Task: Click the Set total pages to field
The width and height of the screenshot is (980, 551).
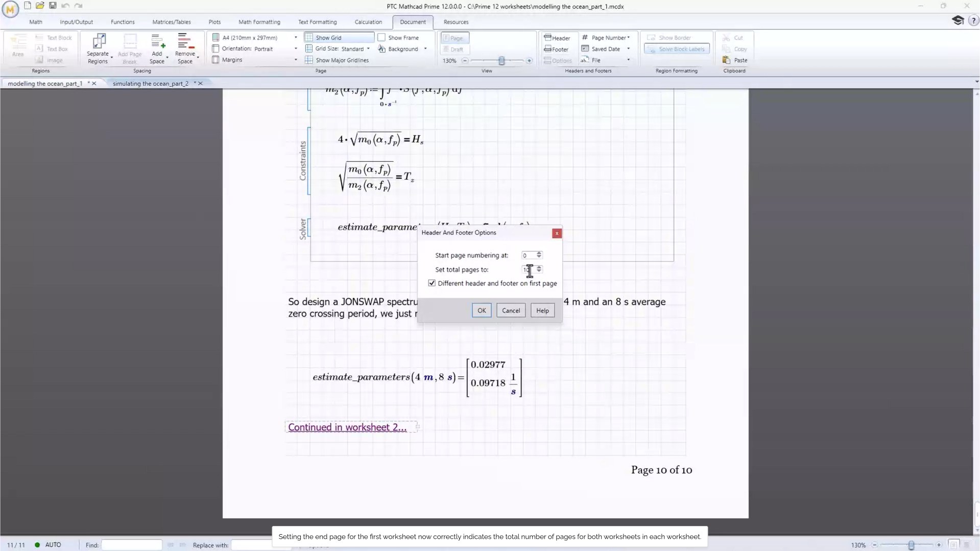Action: point(528,270)
